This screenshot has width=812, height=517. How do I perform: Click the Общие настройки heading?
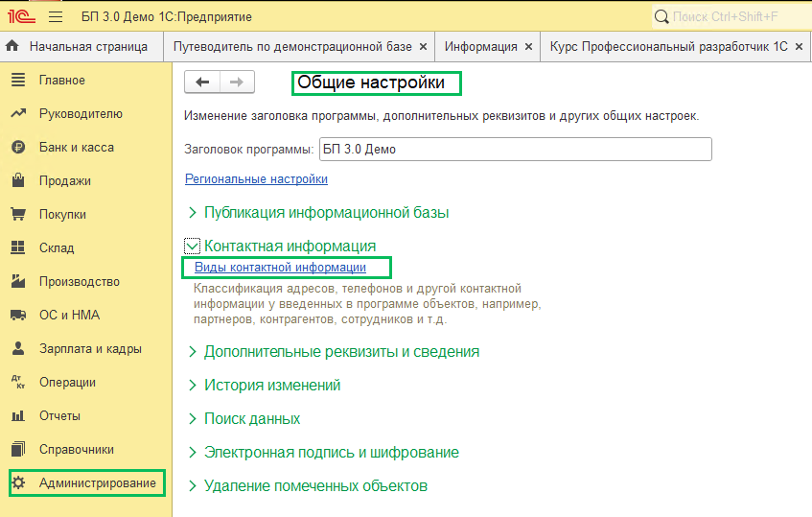coord(371,82)
